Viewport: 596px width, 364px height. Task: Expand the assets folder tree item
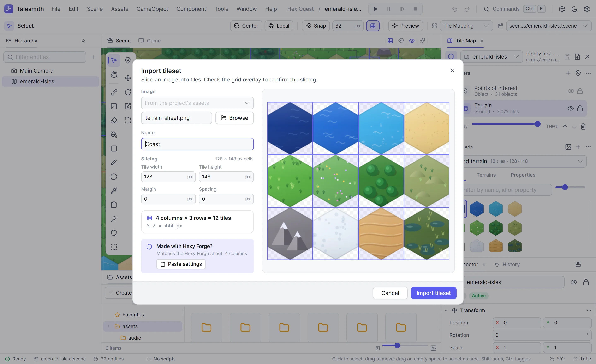(x=108, y=326)
